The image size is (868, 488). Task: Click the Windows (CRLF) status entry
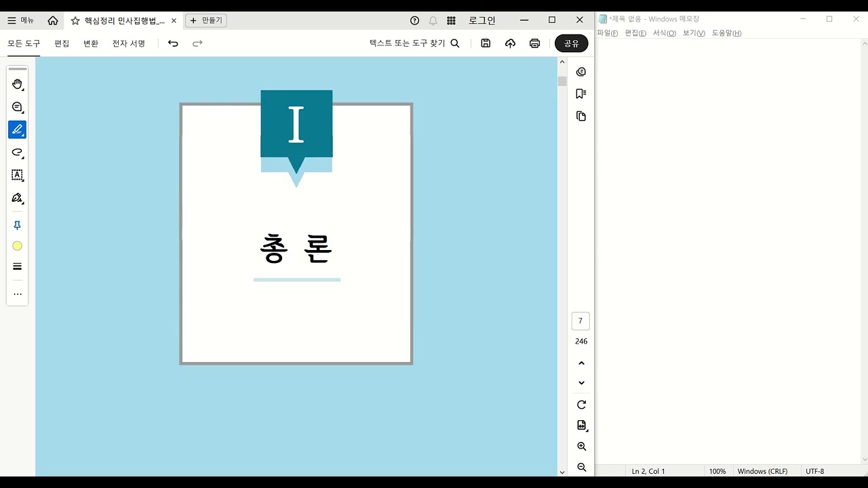[x=762, y=471]
